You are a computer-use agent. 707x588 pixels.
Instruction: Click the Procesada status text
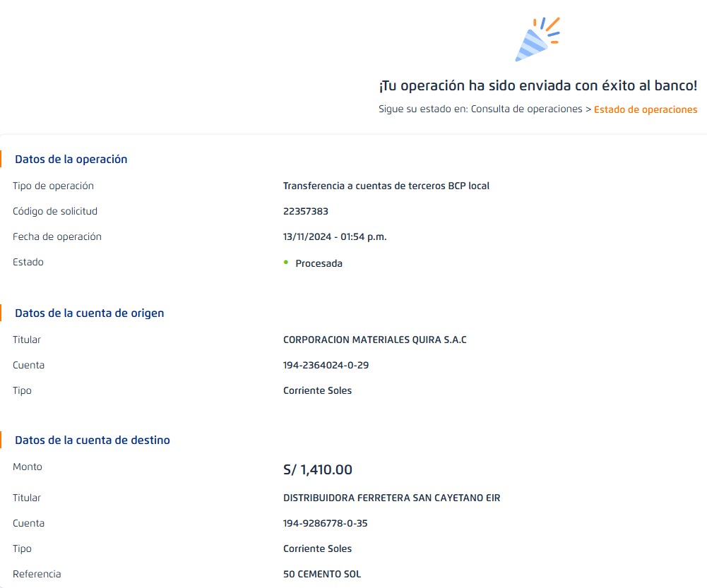click(319, 263)
